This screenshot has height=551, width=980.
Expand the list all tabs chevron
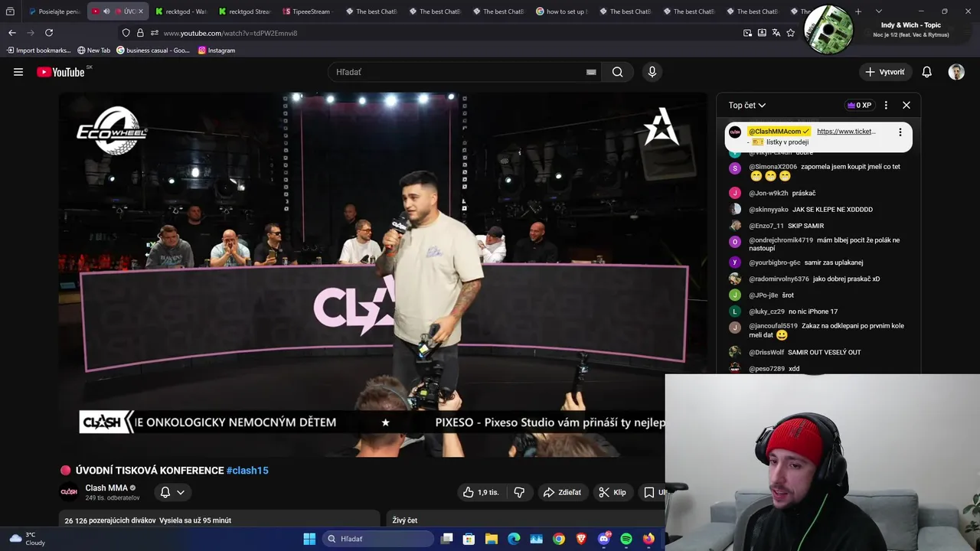click(878, 11)
